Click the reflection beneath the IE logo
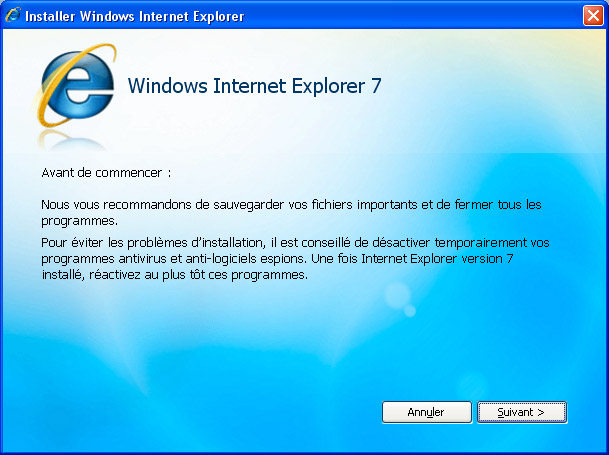Screen dimensions: 609x455 coord(72,140)
